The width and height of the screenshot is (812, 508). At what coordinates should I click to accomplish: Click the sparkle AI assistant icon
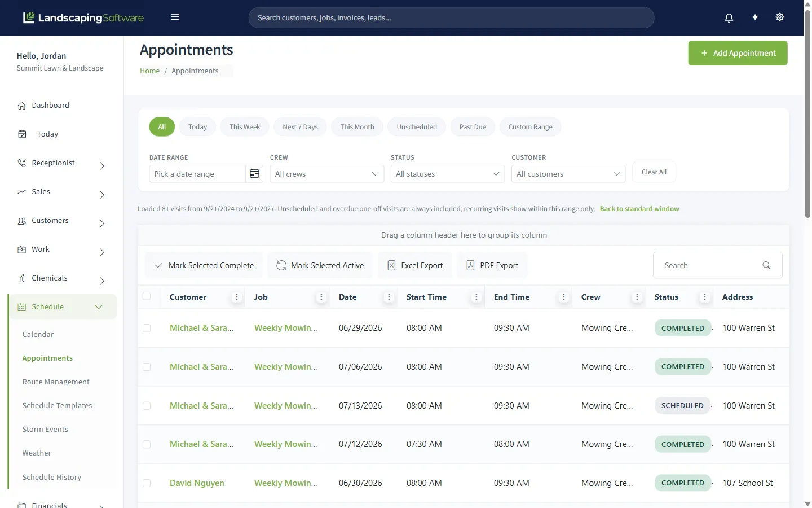[x=754, y=17]
